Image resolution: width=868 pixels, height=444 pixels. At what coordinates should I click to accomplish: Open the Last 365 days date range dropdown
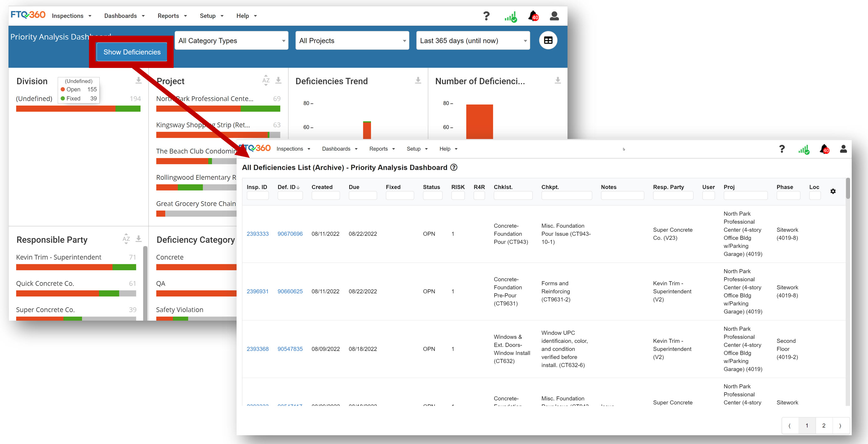click(473, 40)
